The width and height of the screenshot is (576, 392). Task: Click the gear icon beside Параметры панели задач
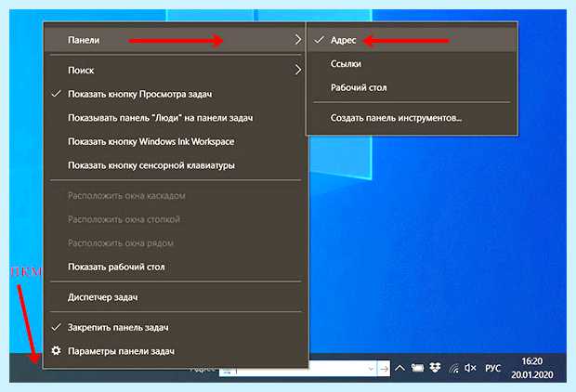pyautogui.click(x=56, y=350)
